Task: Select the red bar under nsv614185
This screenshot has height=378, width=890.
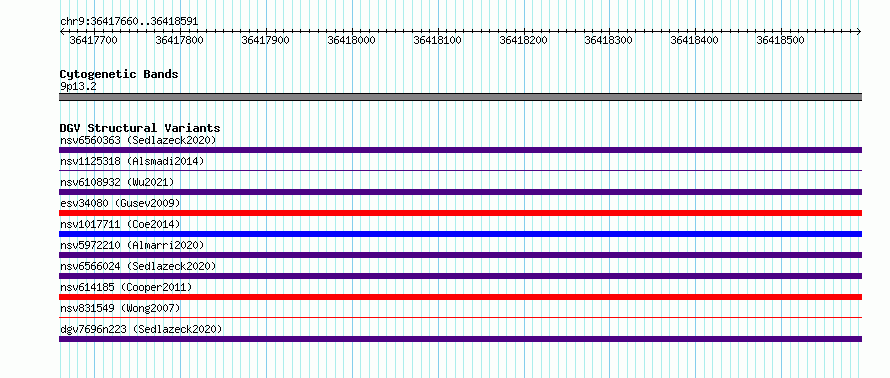Action: click(x=460, y=297)
